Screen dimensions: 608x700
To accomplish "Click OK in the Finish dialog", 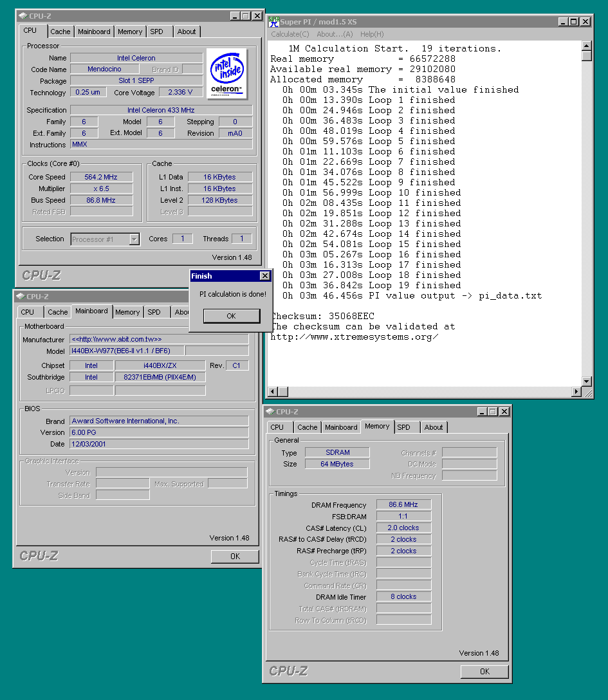I will (x=231, y=316).
